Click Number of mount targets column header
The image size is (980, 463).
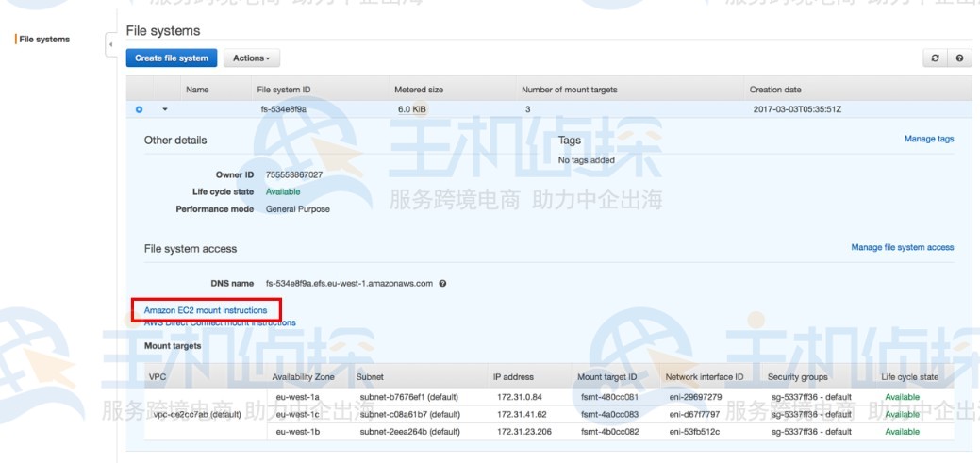570,90
